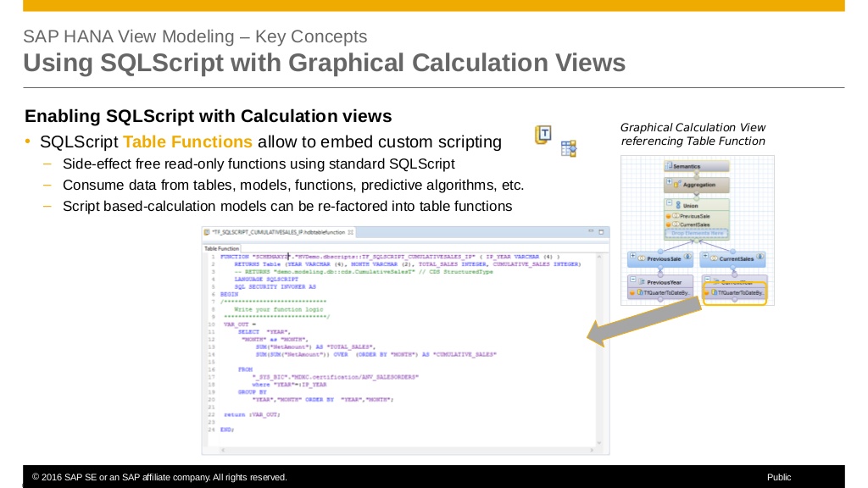Minimize the editor pane
This screenshot has height=488, width=868.
(591, 232)
